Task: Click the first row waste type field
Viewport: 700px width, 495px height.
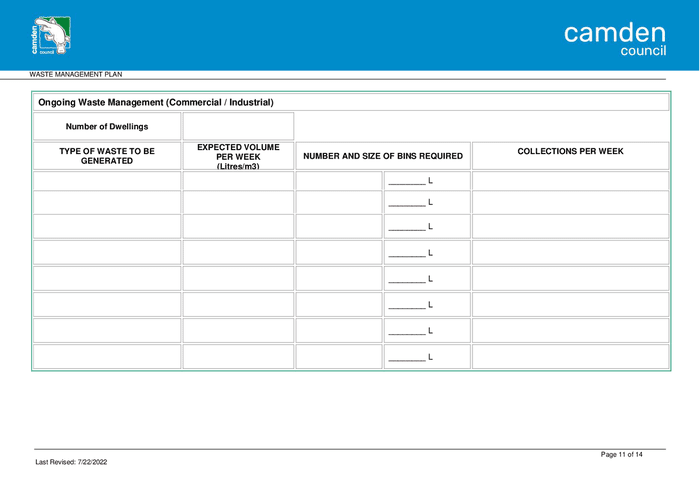Action: pyautogui.click(x=107, y=181)
